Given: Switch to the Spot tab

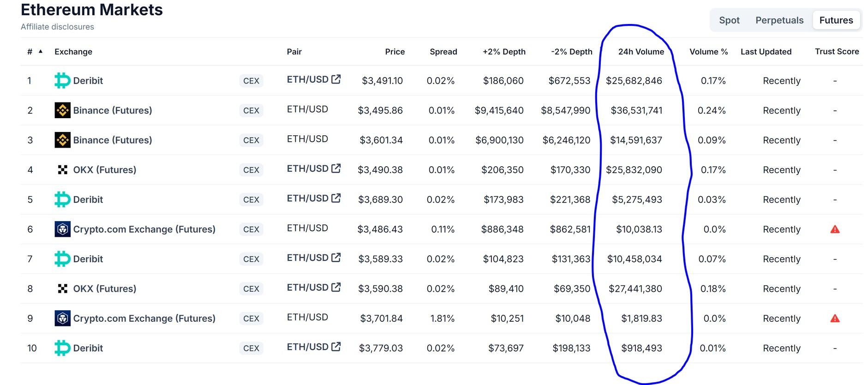Looking at the screenshot, I should (x=729, y=20).
